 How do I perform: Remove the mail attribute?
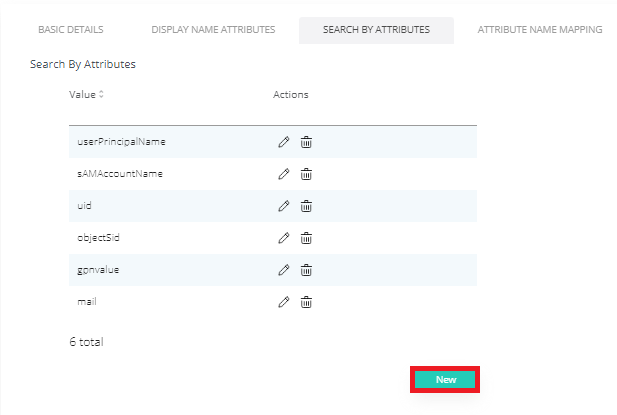point(307,301)
